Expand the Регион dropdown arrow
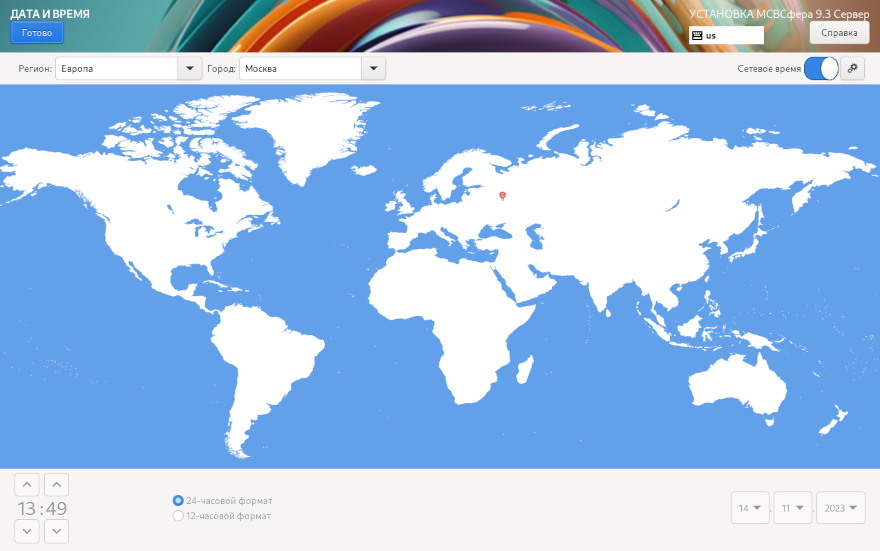Viewport: 880px width, 551px height. pyautogui.click(x=190, y=68)
